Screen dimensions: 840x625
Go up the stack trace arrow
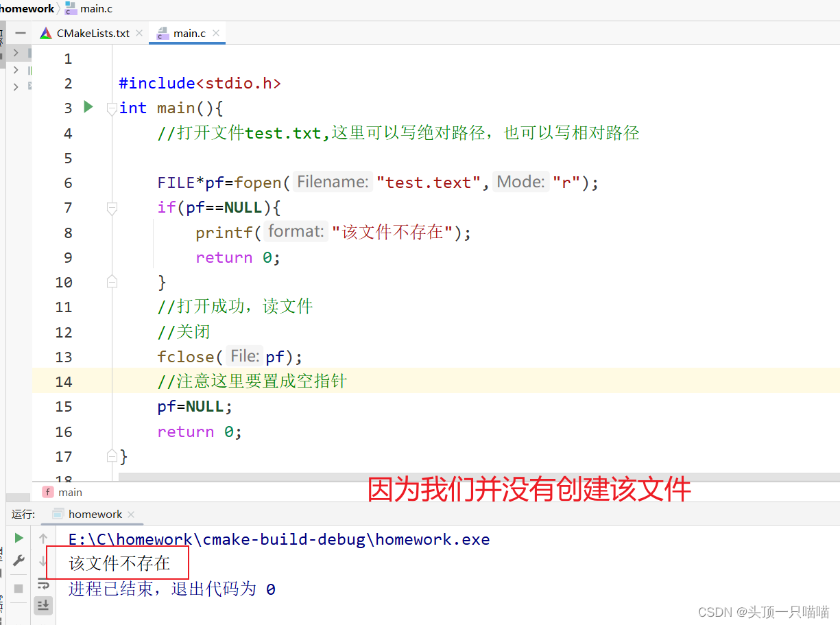[43, 539]
